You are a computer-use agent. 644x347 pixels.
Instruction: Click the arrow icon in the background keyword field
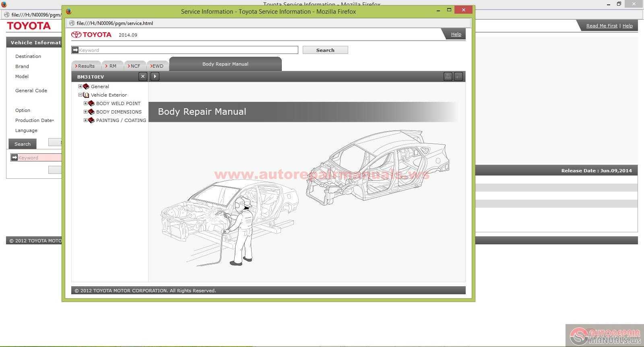(14, 157)
